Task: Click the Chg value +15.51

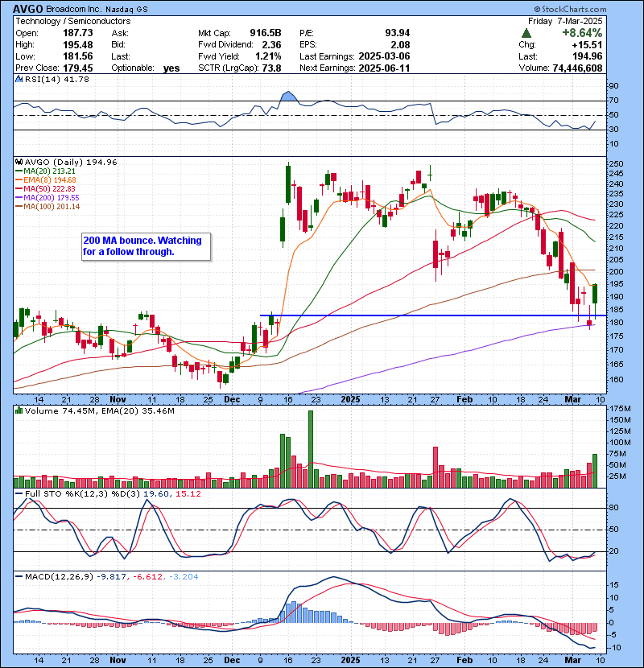Action: point(587,45)
